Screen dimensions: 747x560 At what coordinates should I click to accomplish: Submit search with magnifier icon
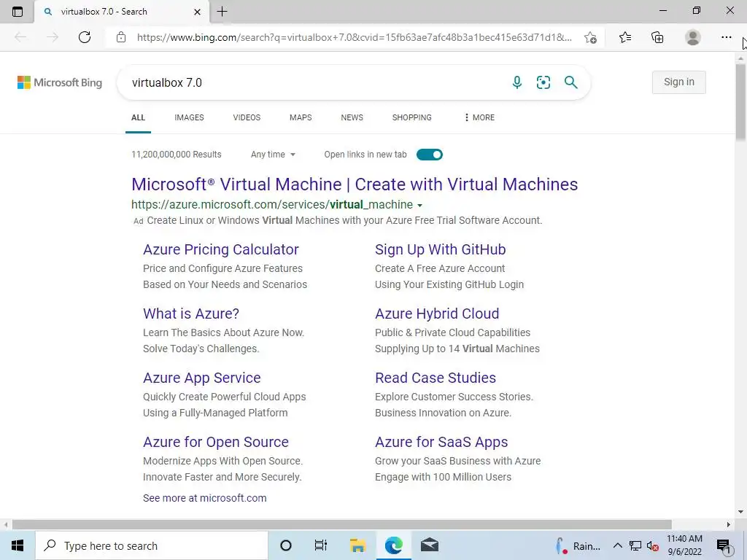coord(570,82)
